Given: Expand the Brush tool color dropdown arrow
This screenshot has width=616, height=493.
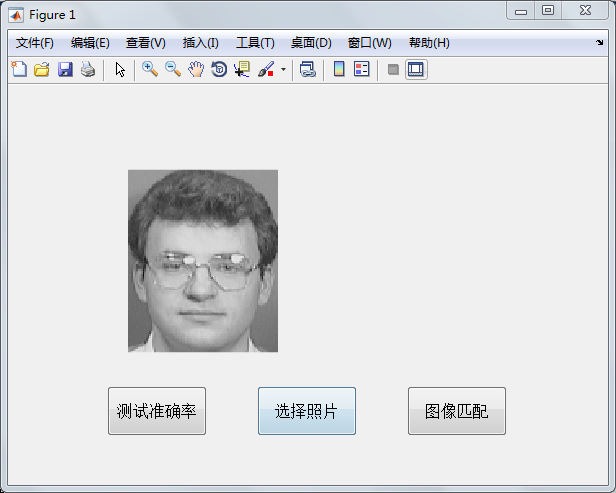Looking at the screenshot, I should click(x=284, y=70).
